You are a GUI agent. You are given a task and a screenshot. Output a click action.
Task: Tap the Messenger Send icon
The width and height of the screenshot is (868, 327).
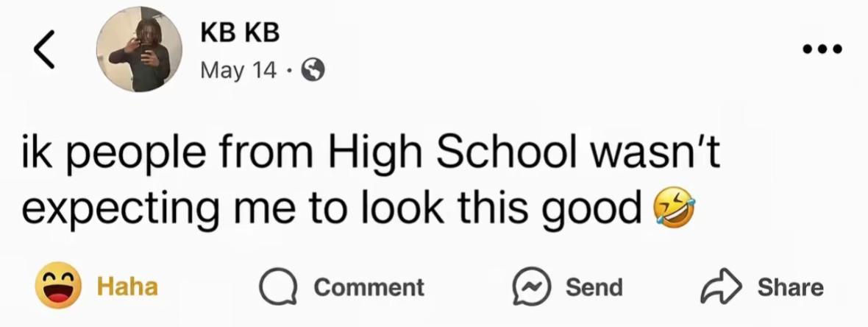click(x=530, y=287)
